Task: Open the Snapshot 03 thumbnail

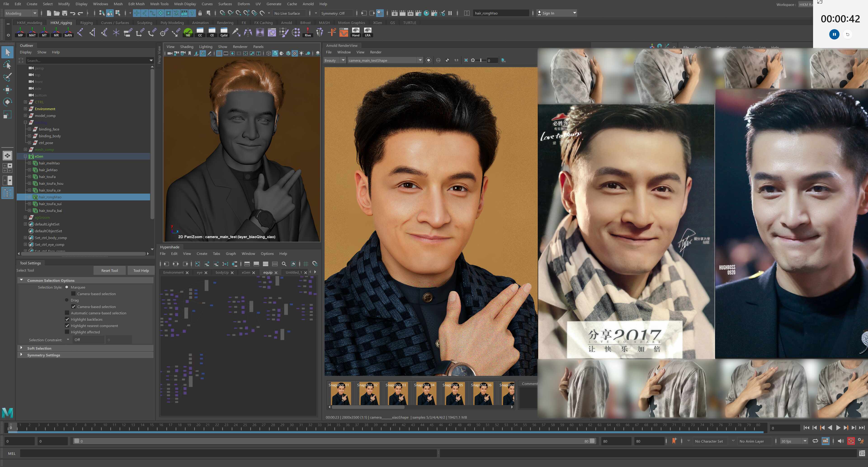Action: pyautogui.click(x=397, y=394)
